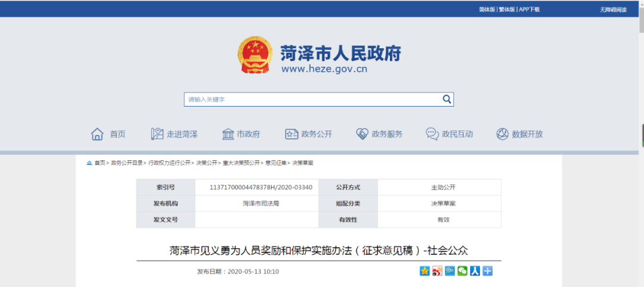Switch to 繁体版 at the top
644x287 pixels.
click(x=506, y=10)
